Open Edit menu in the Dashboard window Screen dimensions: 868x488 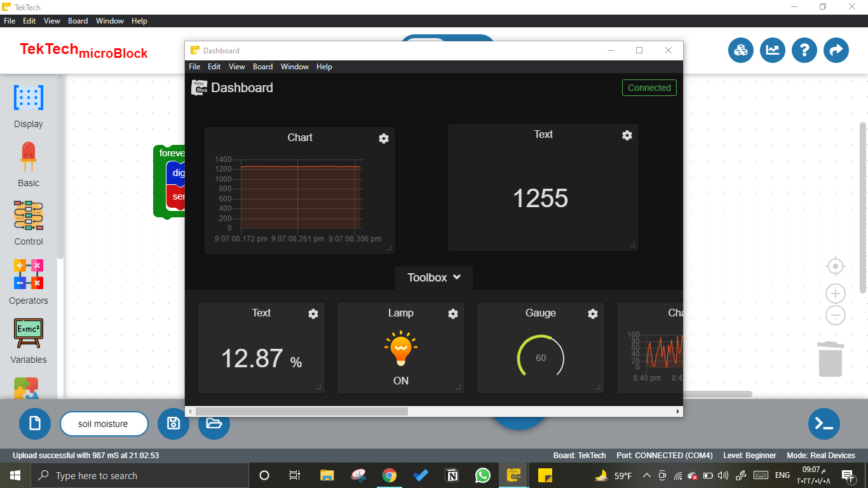coord(214,67)
